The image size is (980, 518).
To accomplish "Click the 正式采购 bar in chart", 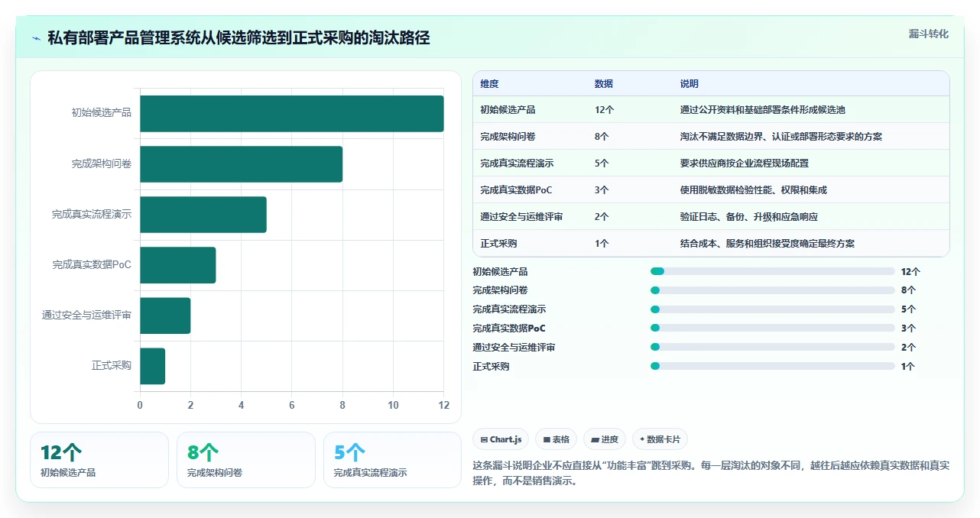I will [152, 366].
